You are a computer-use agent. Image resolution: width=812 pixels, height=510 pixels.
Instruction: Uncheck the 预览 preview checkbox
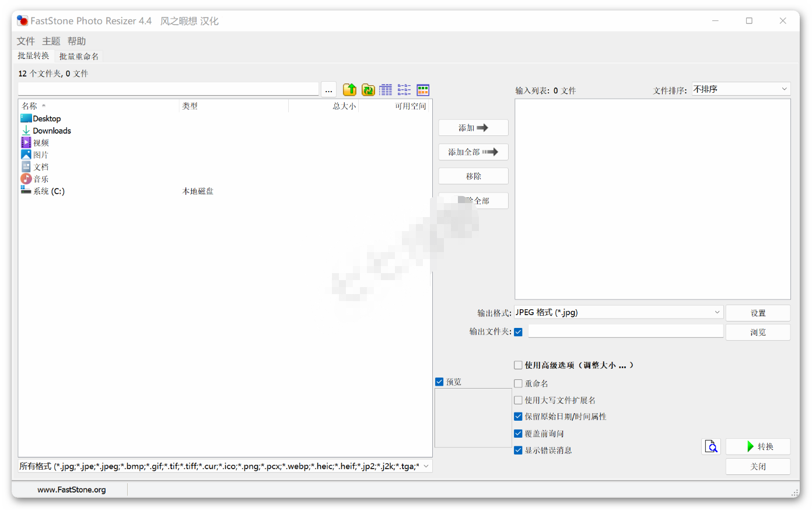(x=439, y=382)
